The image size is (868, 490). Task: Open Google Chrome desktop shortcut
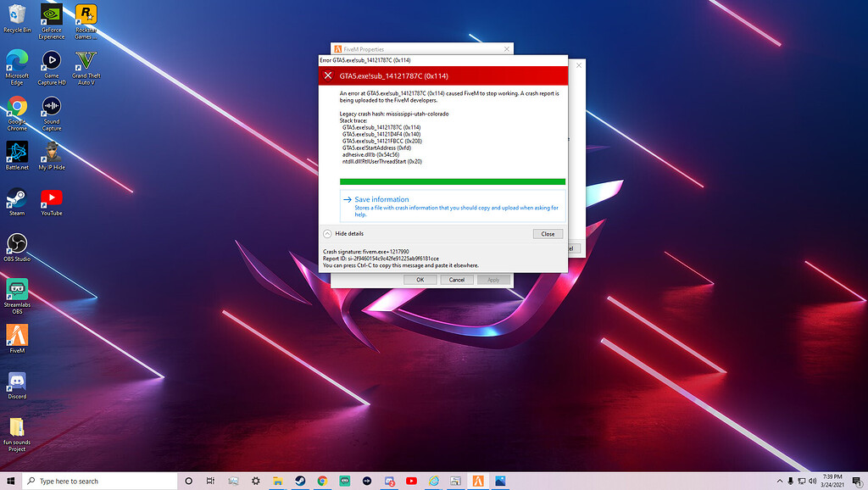click(17, 113)
